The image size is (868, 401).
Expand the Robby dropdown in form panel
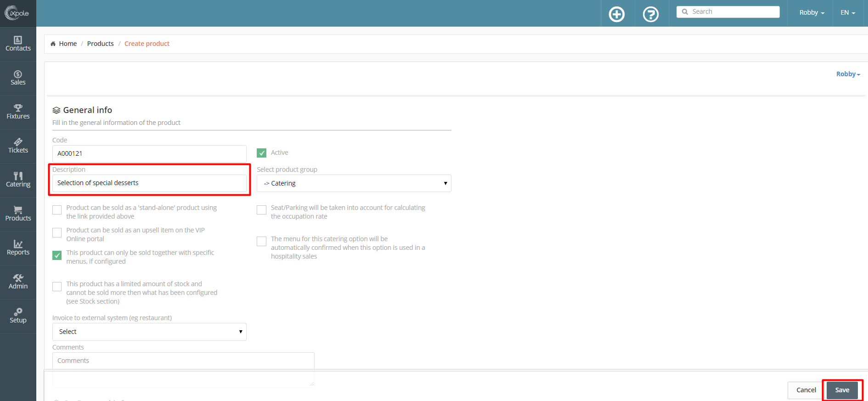point(848,74)
